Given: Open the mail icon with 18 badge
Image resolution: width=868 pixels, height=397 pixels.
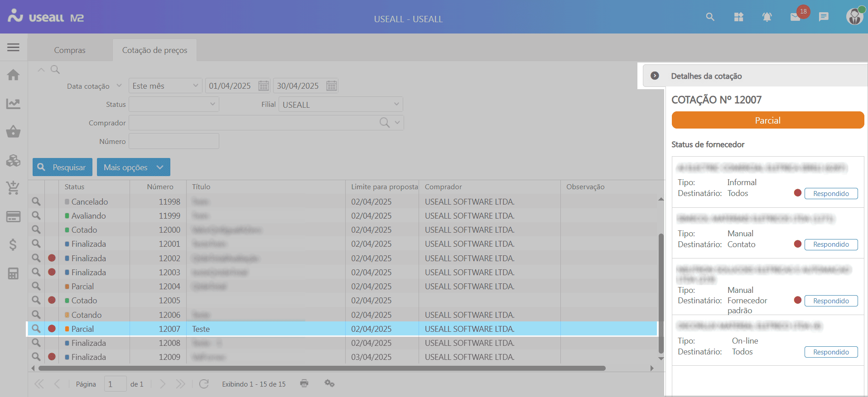Looking at the screenshot, I should (796, 17).
